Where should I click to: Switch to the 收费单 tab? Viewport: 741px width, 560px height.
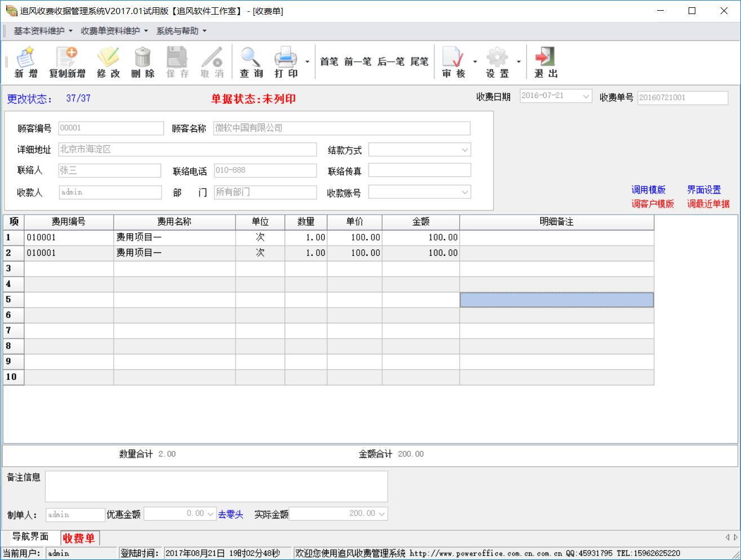[79, 538]
